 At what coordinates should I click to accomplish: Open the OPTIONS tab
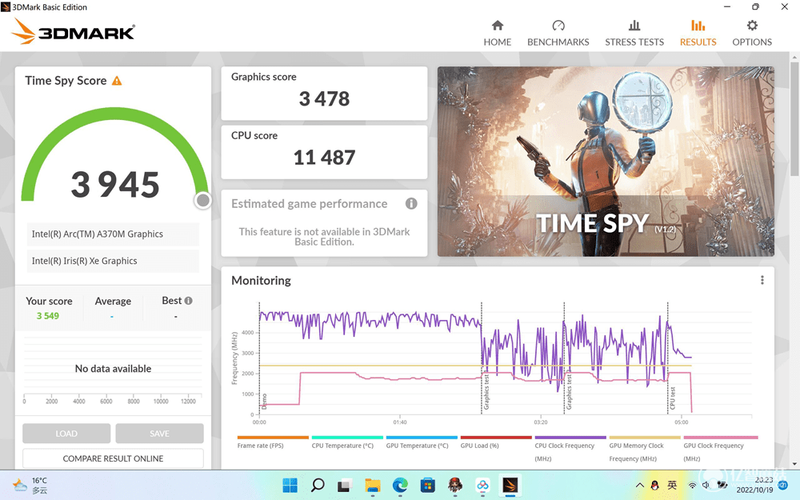(752, 34)
